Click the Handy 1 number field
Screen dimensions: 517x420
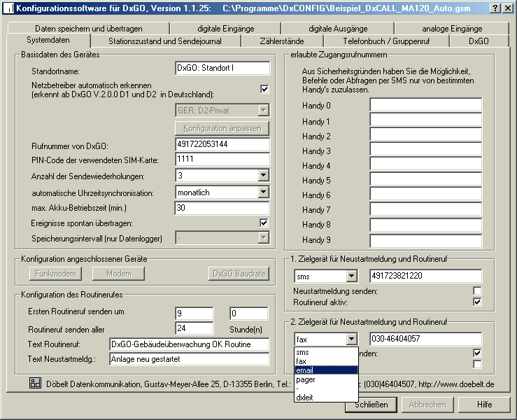click(425, 120)
